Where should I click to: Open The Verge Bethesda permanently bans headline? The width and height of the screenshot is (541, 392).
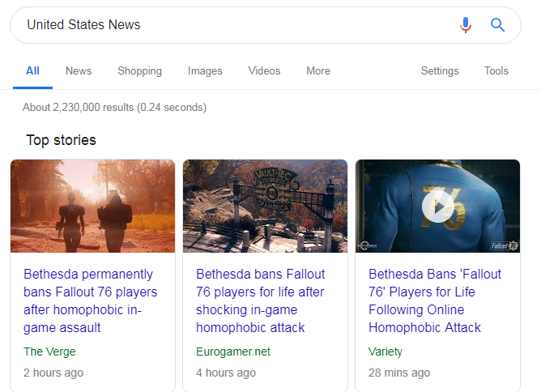click(90, 300)
